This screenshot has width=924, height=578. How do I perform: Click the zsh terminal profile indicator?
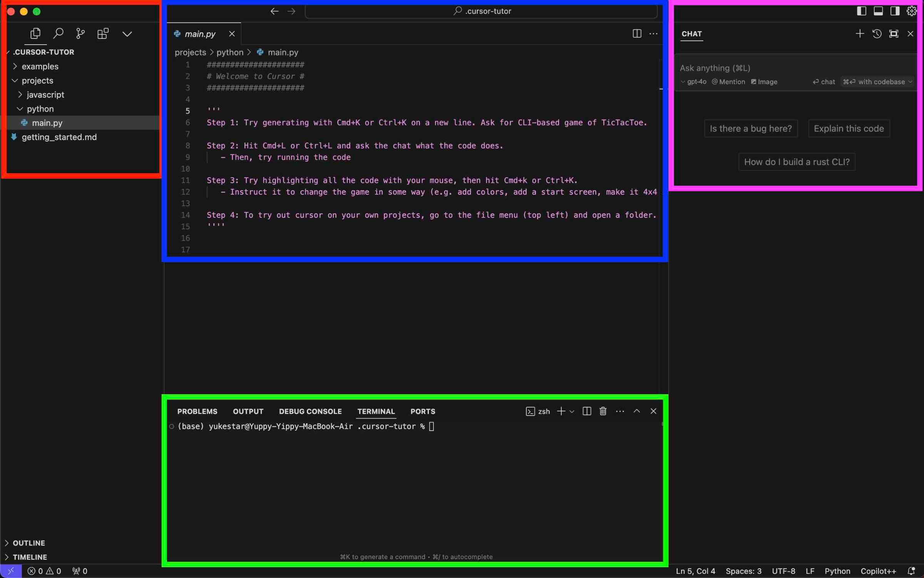pyautogui.click(x=538, y=411)
